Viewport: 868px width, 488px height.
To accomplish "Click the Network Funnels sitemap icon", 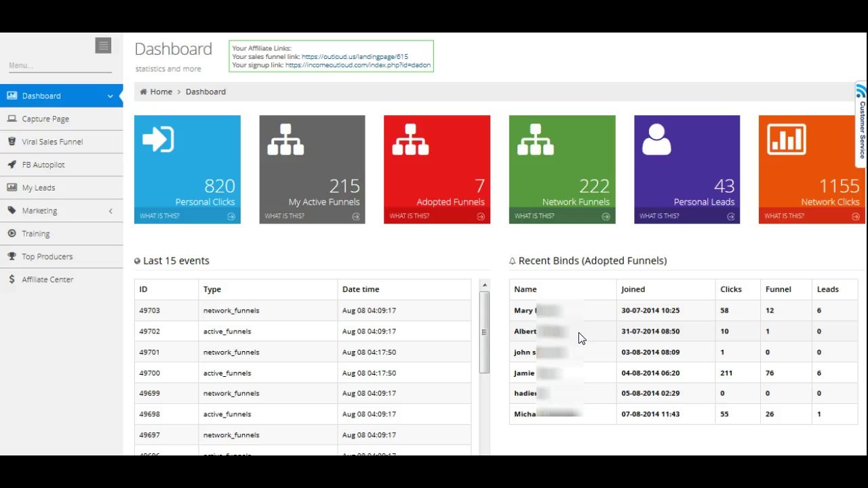I will click(536, 139).
